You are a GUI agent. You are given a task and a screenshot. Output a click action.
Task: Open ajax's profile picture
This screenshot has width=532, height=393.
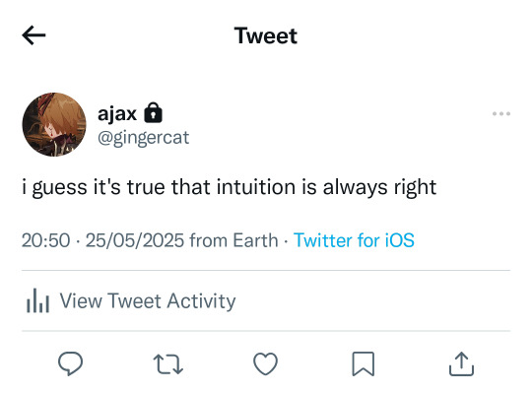tap(54, 124)
